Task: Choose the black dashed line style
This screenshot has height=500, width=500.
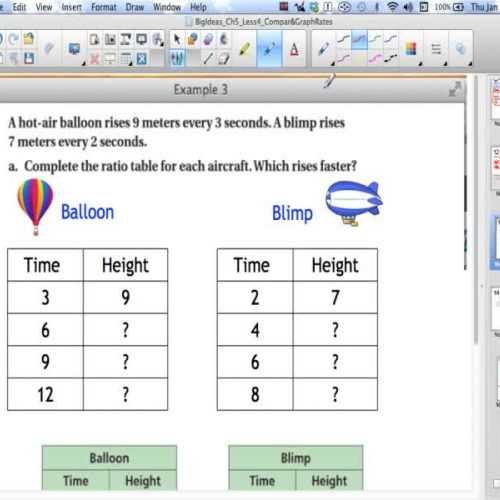Action: point(390,59)
